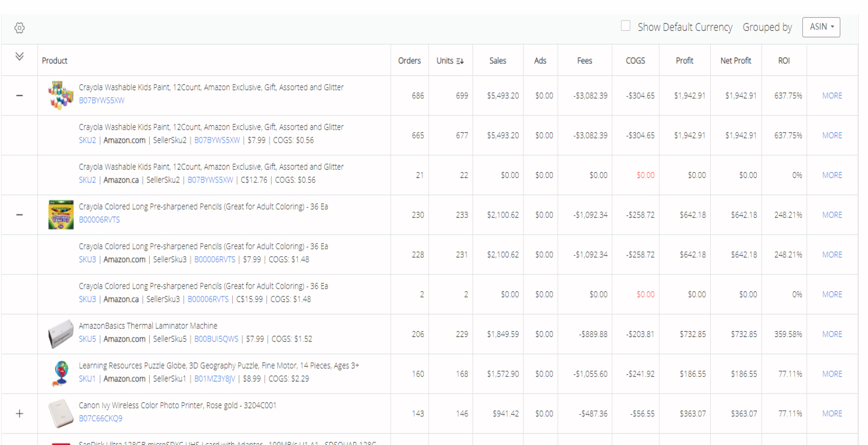The height and width of the screenshot is (445, 868).
Task: Open Learning Resources Puzzle Globe thumbnail
Action: point(61,374)
